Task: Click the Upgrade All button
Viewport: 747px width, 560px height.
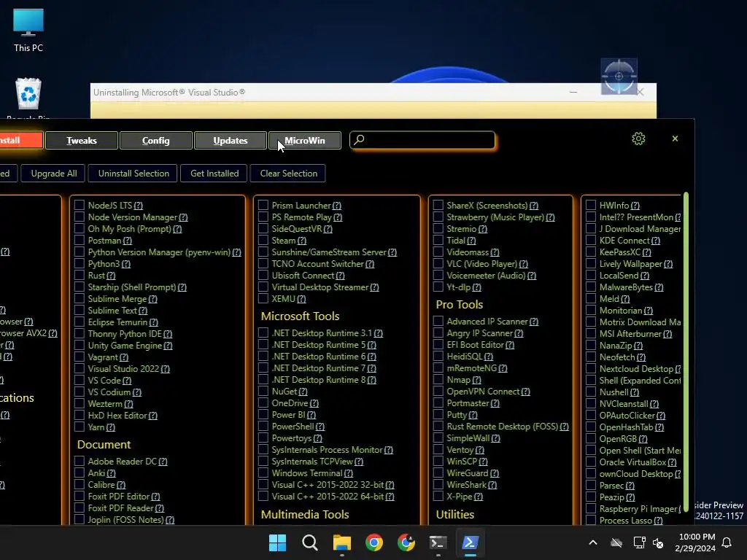Action: [54, 174]
